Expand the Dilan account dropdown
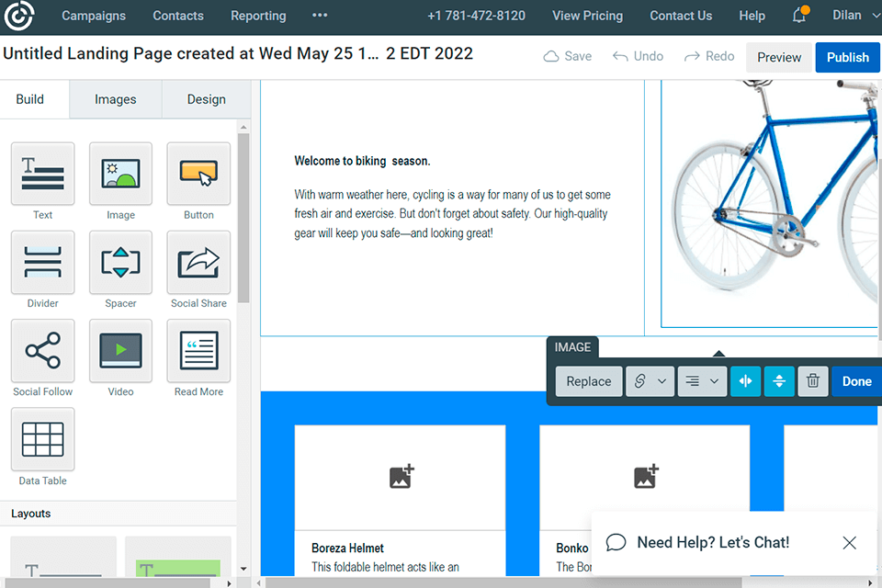 pyautogui.click(x=855, y=16)
